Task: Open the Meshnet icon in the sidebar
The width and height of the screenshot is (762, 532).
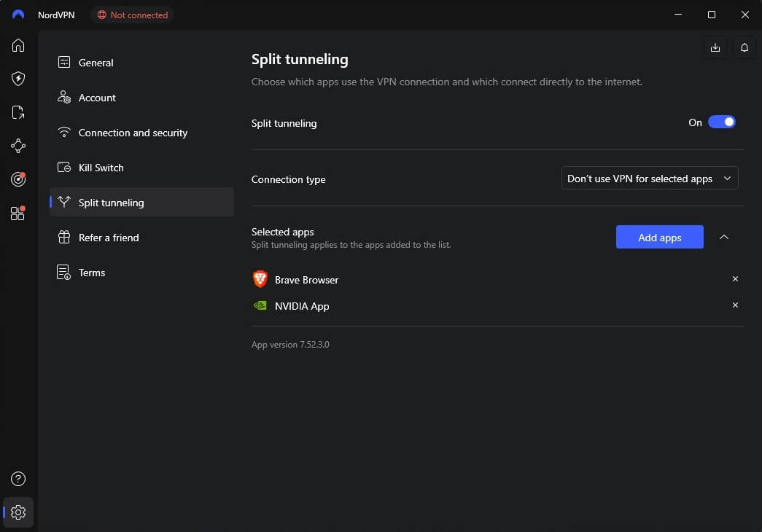Action: click(17, 146)
